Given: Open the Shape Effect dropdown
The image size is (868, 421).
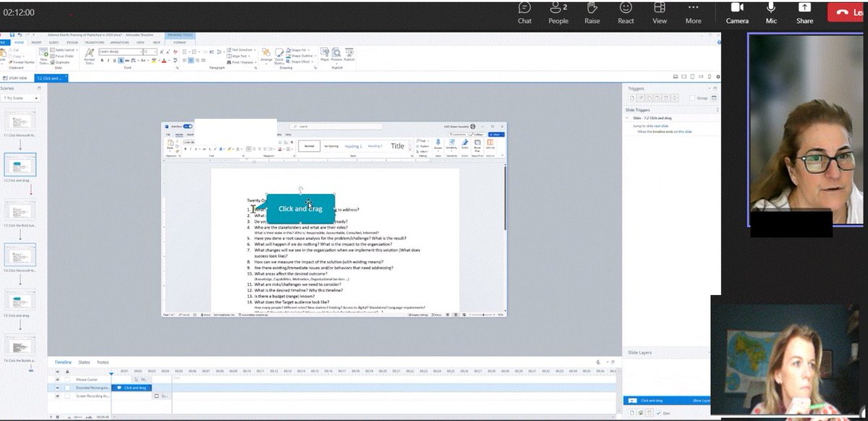Looking at the screenshot, I should pos(300,62).
